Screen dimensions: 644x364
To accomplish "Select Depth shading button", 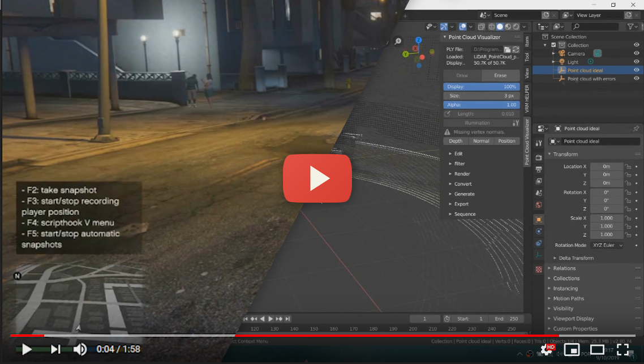I will point(456,141).
